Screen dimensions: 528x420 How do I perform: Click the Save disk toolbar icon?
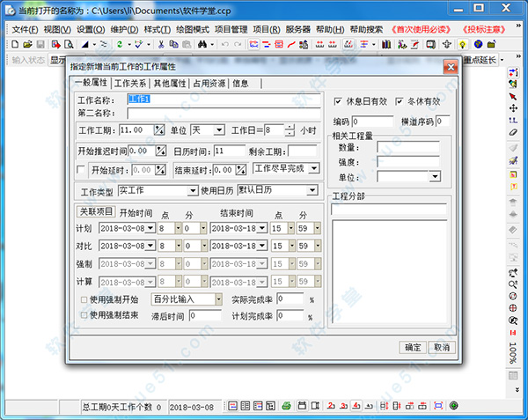[x=39, y=44]
